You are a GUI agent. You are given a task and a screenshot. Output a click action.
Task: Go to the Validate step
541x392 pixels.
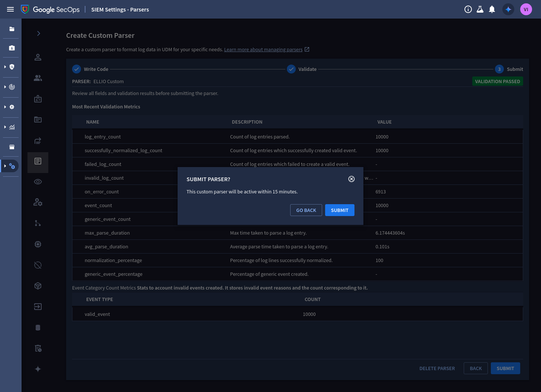pyautogui.click(x=302, y=69)
